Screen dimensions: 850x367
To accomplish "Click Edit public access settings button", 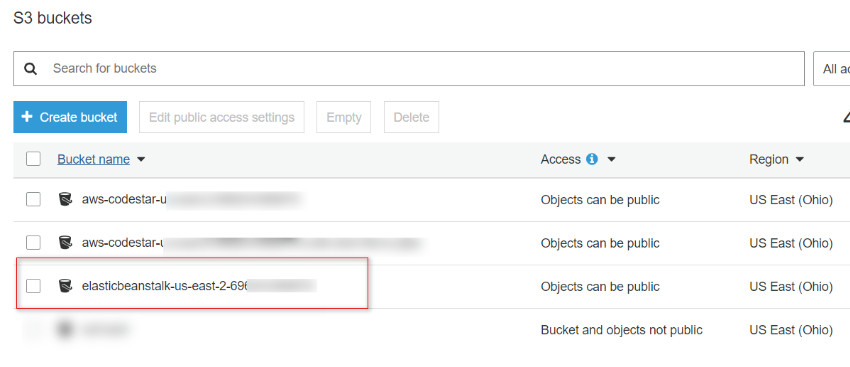I will click(222, 117).
